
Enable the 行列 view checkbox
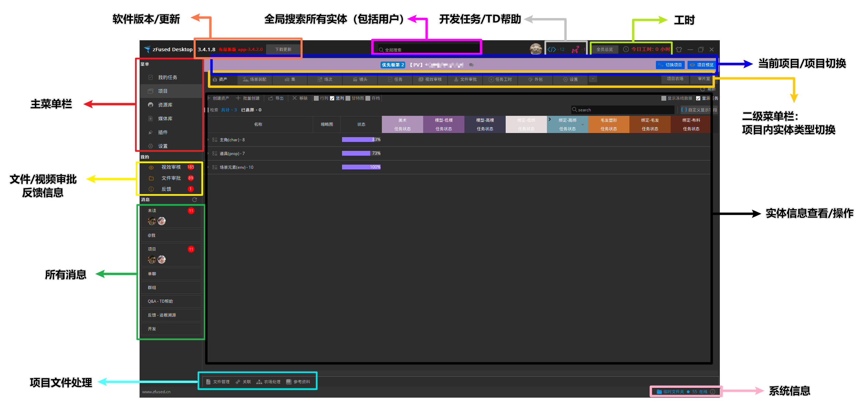tap(316, 98)
